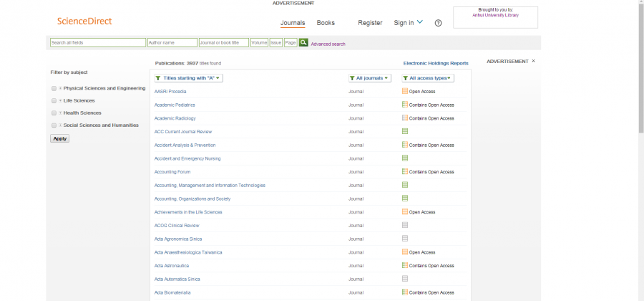Viewport: 644px width, 301px height.
Task: Click the Journal or book title input
Action: point(224,42)
